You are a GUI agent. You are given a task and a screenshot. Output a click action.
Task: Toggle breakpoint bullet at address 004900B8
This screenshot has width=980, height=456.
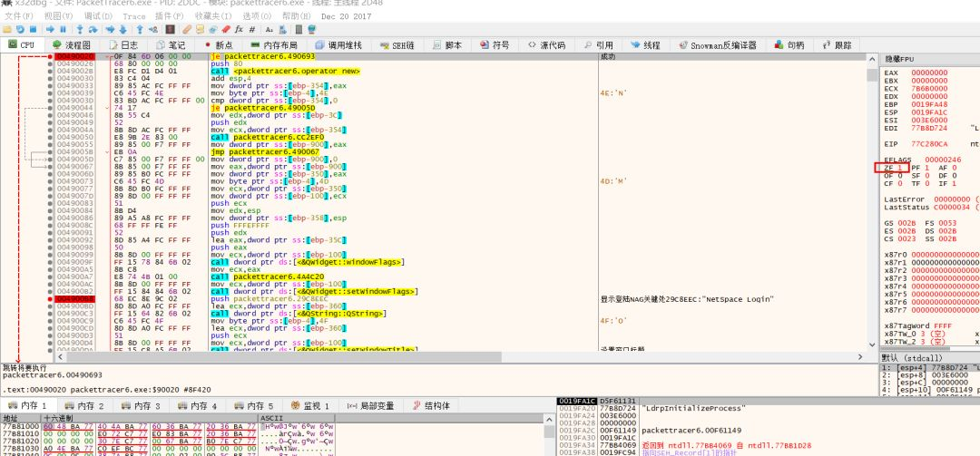tap(50, 299)
